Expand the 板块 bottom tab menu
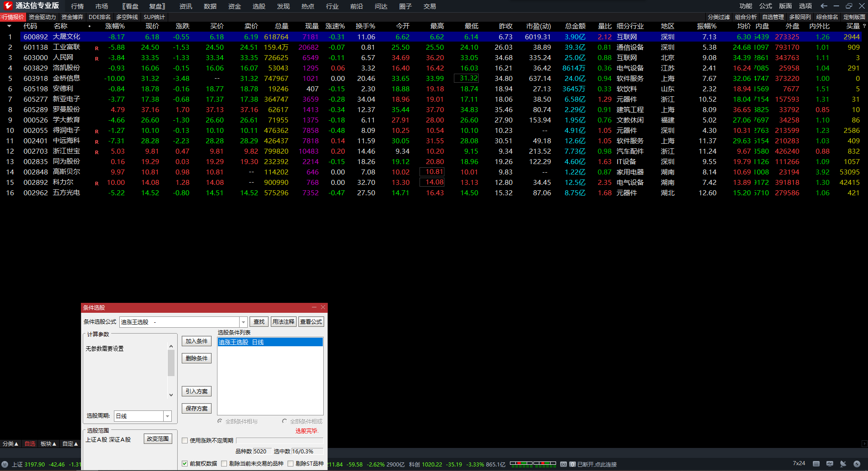 coord(48,444)
